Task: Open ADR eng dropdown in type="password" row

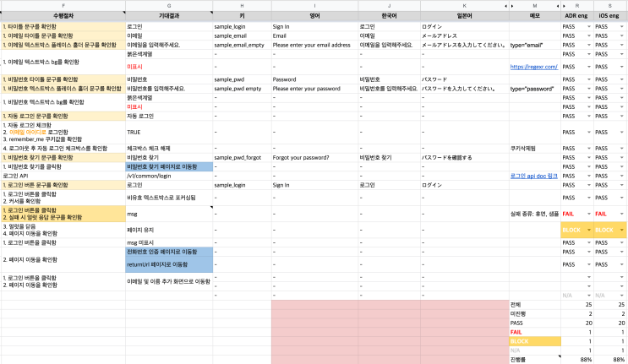Action: pyautogui.click(x=589, y=89)
